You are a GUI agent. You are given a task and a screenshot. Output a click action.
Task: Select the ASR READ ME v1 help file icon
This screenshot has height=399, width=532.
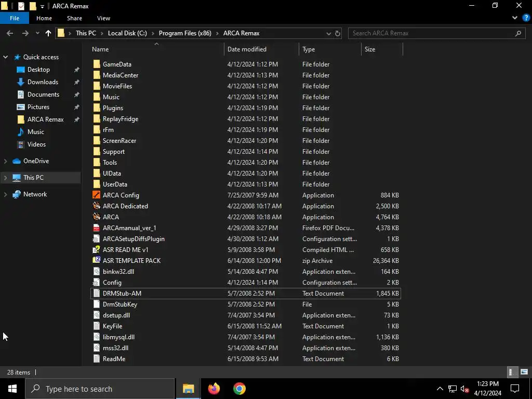coord(97,250)
